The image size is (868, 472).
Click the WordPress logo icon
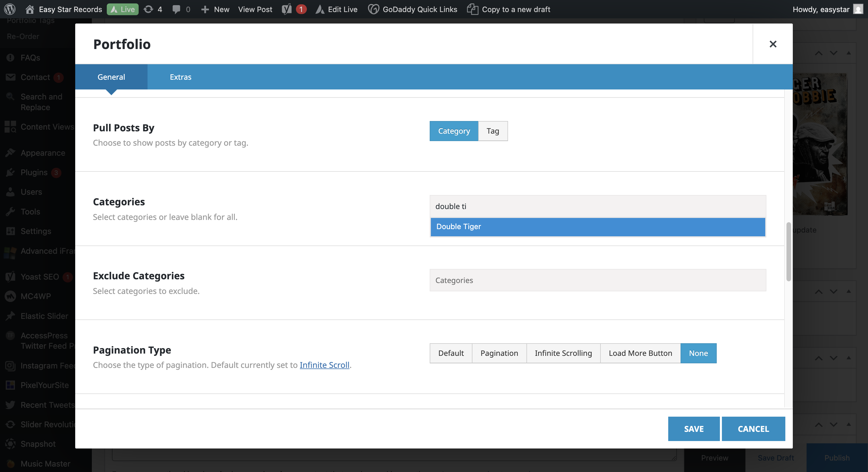(10, 9)
